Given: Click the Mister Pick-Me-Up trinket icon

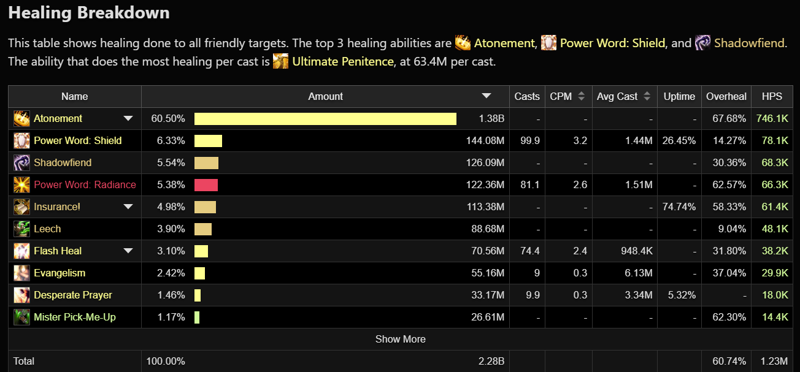Looking at the screenshot, I should 21,317.
